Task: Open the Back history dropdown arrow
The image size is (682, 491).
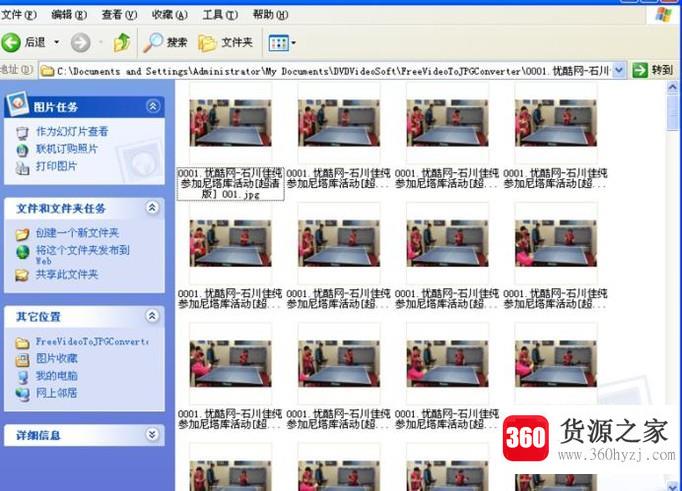Action: pos(57,43)
